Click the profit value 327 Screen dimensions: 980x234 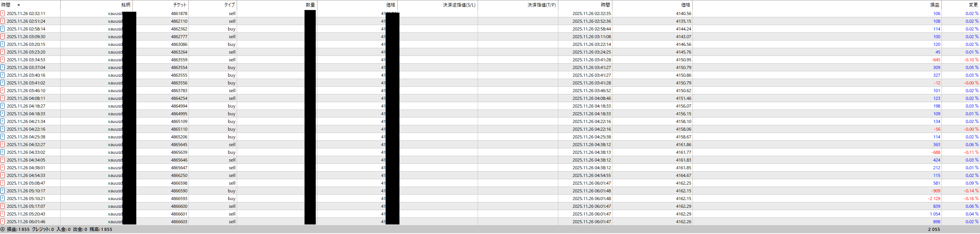pyautogui.click(x=937, y=75)
